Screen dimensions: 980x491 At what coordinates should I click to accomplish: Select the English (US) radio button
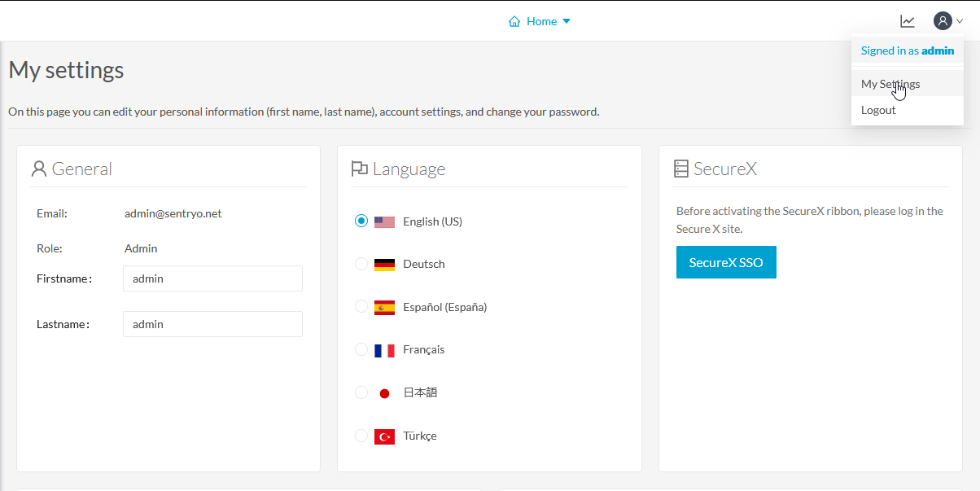(x=361, y=221)
